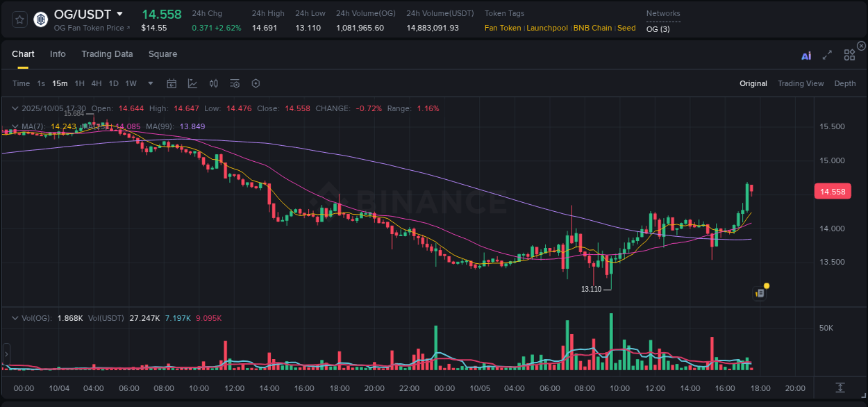Click the Ai assistant icon
The width and height of the screenshot is (868, 407).
pyautogui.click(x=806, y=54)
